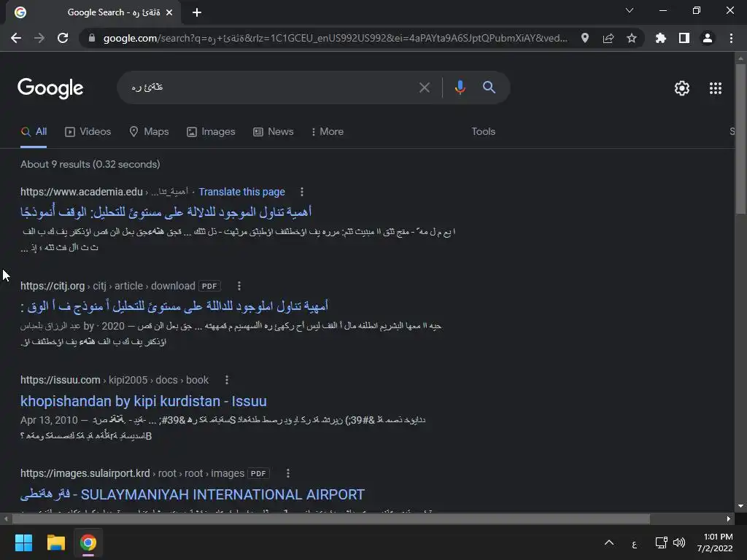Open khopishandan by kipi kurdistan result
The height and width of the screenshot is (560, 747).
coord(144,401)
